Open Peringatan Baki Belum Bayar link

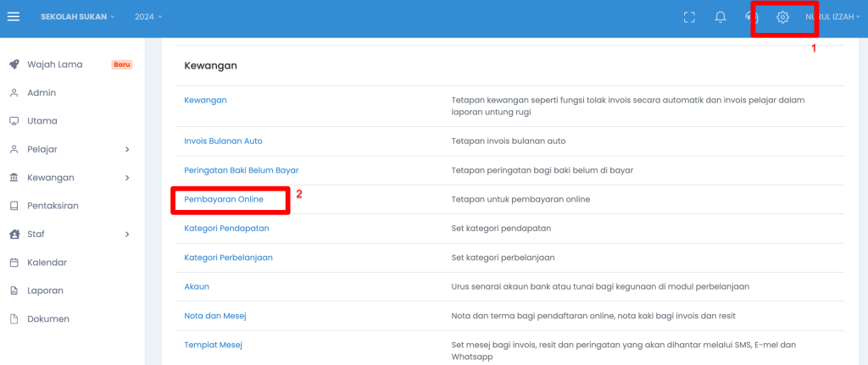tap(242, 170)
